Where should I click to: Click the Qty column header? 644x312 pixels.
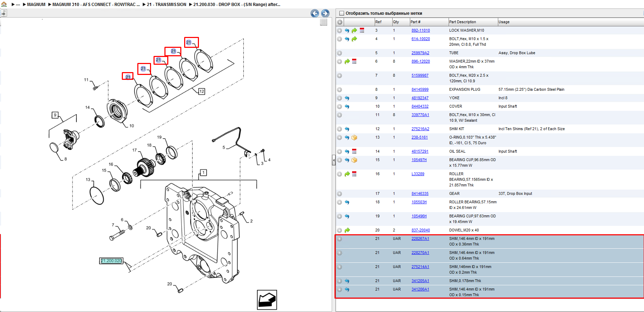click(401, 22)
